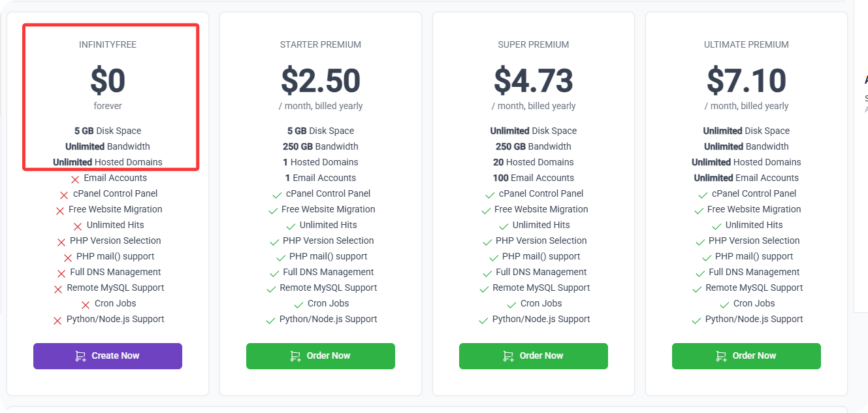Image resolution: width=868 pixels, height=413 pixels.
Task: Click "100 Email Accounts" in Super Premium
Action: pos(533,178)
